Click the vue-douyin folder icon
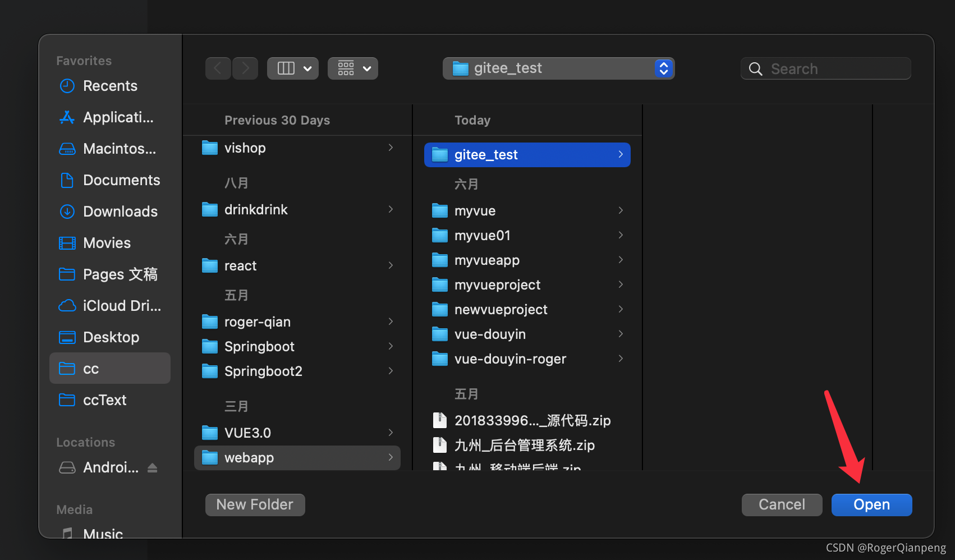 (x=440, y=334)
